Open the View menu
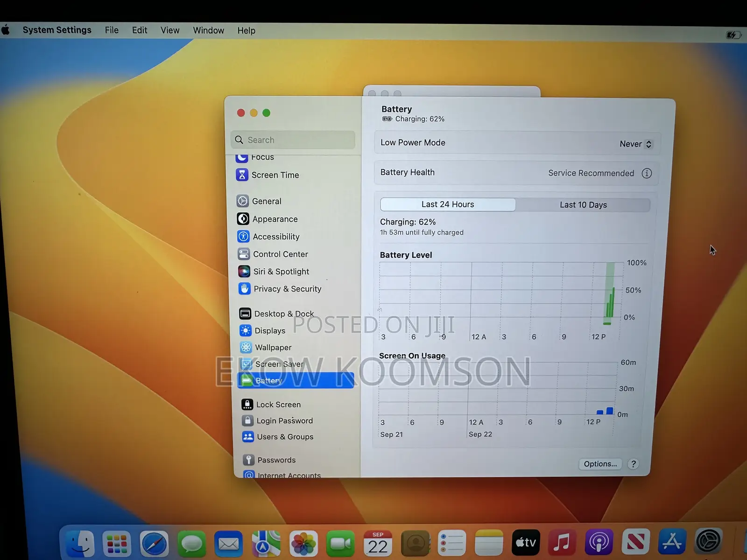Image resolution: width=747 pixels, height=560 pixels. tap(170, 30)
